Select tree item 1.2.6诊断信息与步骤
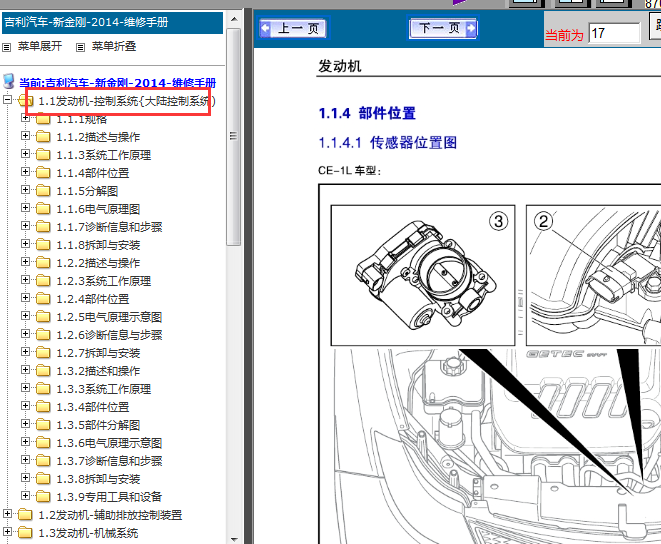 click(109, 335)
